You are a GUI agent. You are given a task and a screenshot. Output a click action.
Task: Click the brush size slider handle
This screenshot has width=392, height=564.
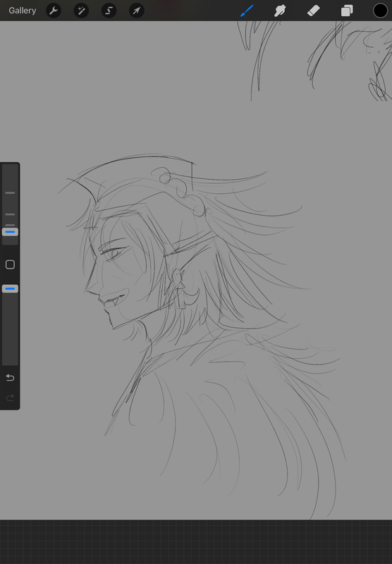coord(10,232)
